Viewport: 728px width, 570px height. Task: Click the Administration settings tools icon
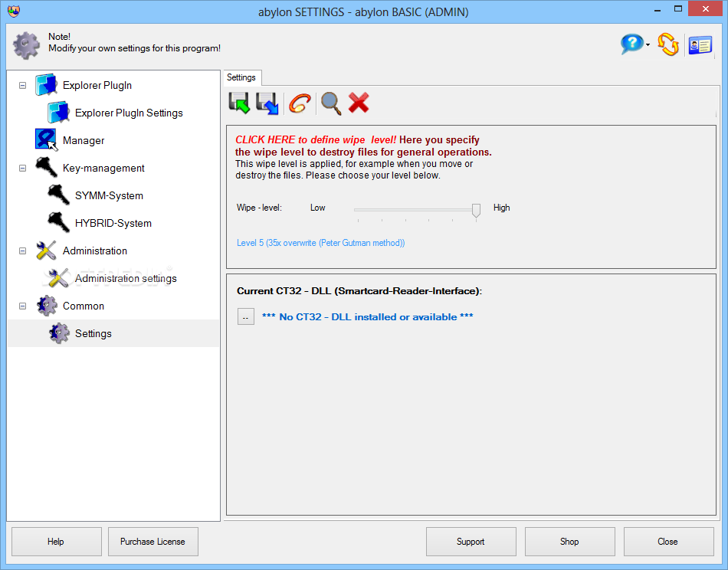point(58,278)
